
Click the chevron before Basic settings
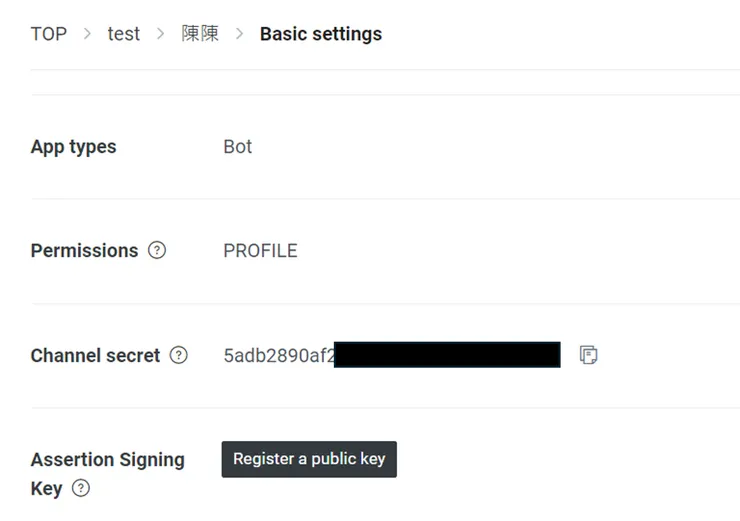pos(239,34)
